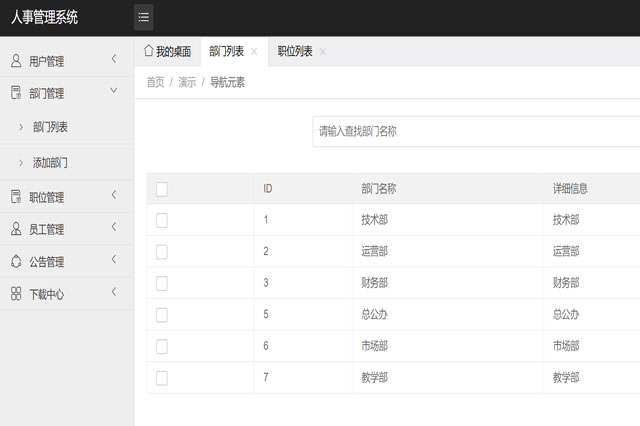Image resolution: width=640 pixels, height=426 pixels.
Task: Select the checkbox for 财务部 row
Action: click(162, 283)
